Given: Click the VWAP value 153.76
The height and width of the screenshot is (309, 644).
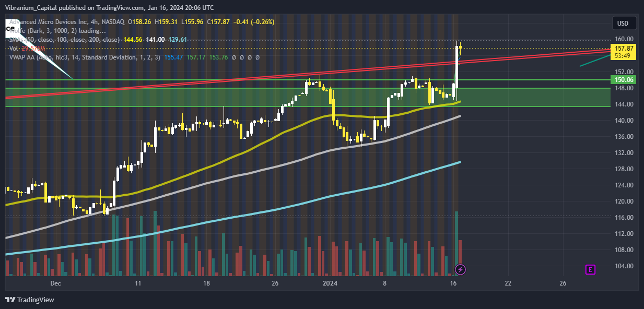Looking at the screenshot, I should [x=218, y=57].
